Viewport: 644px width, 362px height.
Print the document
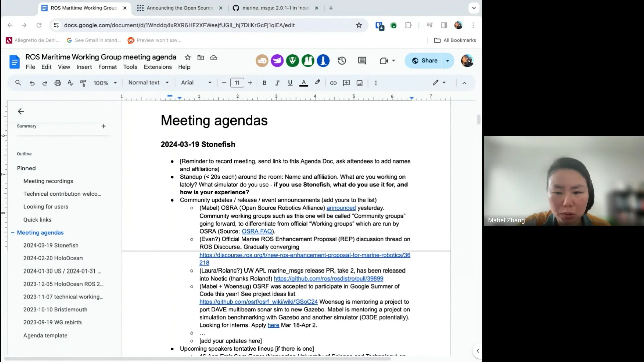tap(58, 83)
